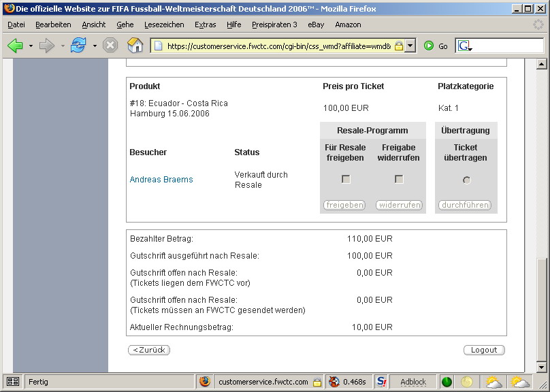Open the URL history dropdown arrow
Screen dimensions: 550x392
(x=410, y=46)
